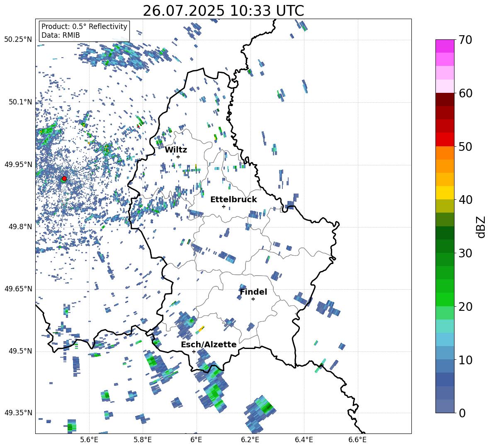Image resolution: width=491 pixels, height=448 pixels.
Task: Click the 30 colorbar tick label
Action: coord(465,253)
